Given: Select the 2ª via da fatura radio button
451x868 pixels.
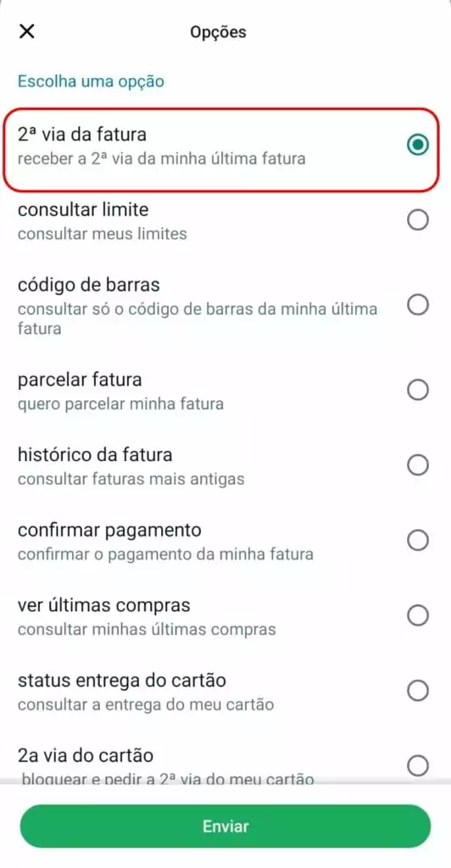Looking at the screenshot, I should (417, 145).
